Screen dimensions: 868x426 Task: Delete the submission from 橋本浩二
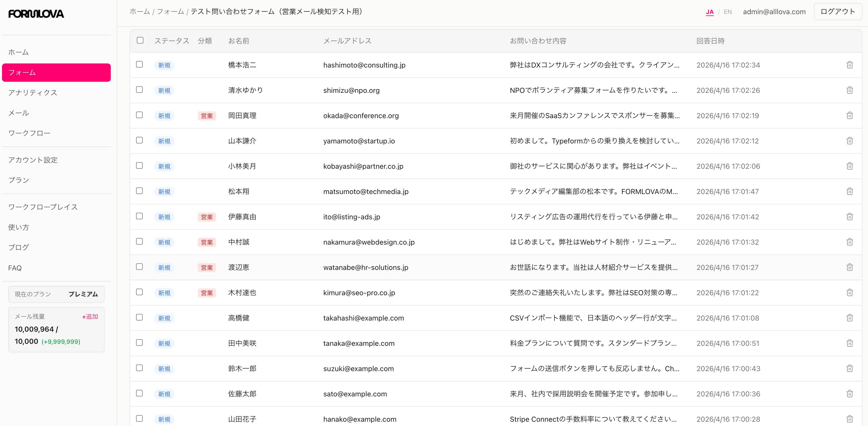pos(850,65)
